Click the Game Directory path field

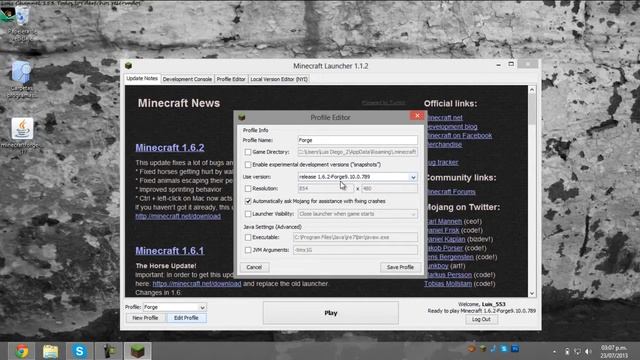pyautogui.click(x=358, y=152)
